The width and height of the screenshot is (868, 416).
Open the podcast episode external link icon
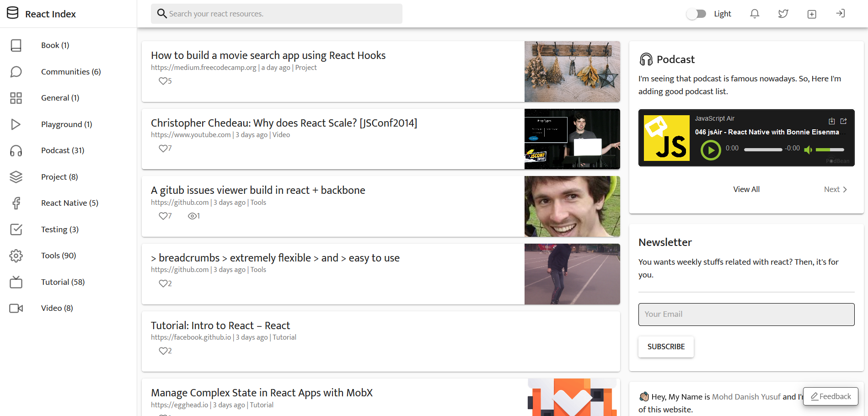pyautogui.click(x=844, y=121)
